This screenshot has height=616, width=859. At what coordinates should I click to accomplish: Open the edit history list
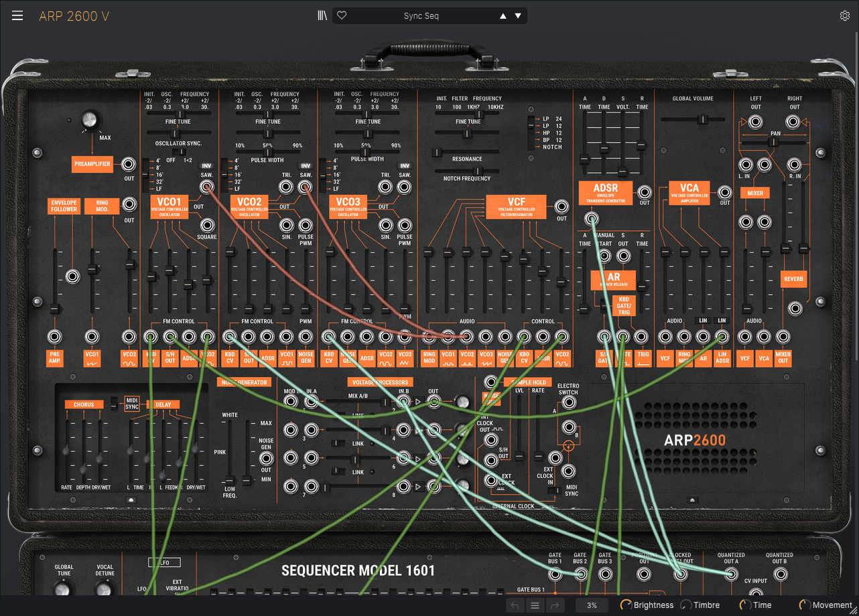[x=535, y=605]
